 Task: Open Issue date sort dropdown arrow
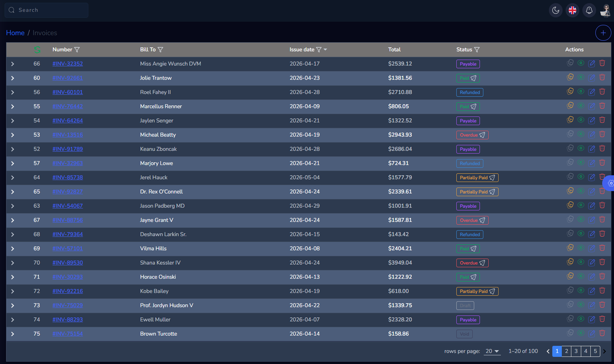(325, 49)
